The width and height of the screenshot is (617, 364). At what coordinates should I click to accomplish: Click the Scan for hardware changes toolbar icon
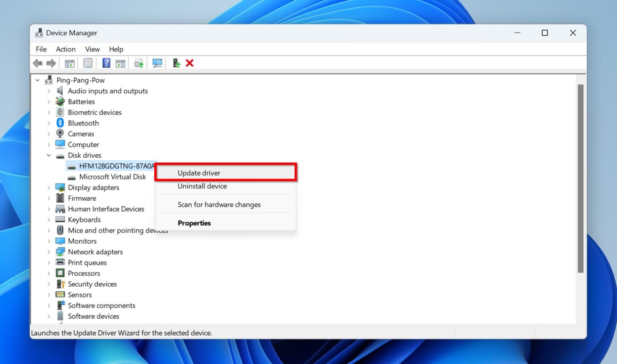(157, 63)
